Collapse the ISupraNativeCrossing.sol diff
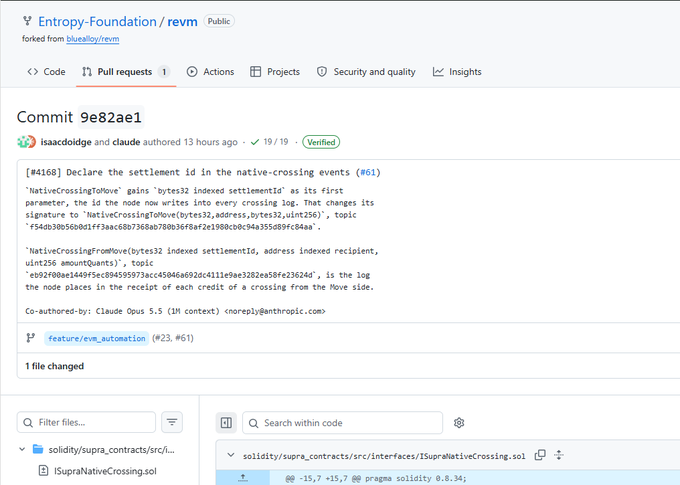Screen dimensions: 680x485 [x=231, y=455]
